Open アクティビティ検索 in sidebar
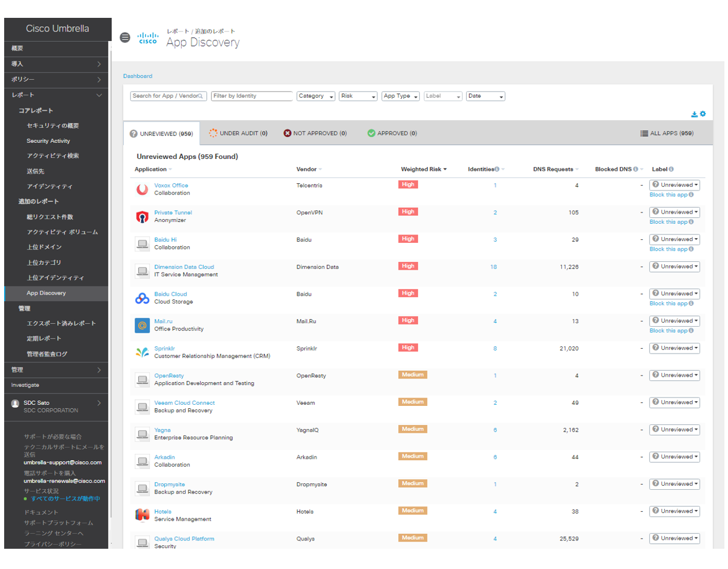This screenshot has height=569, width=728. point(53,156)
